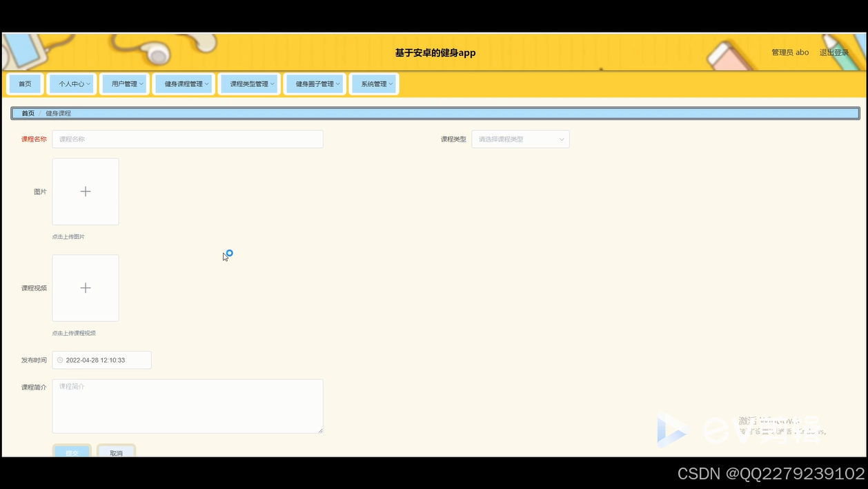The height and width of the screenshot is (489, 868).
Task: Expand the 健身课程管理 menu
Action: tap(184, 83)
